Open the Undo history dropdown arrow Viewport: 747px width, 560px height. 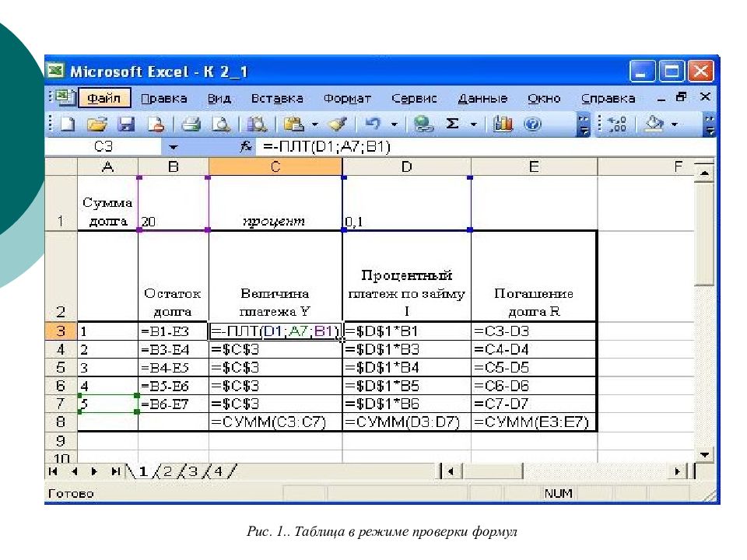click(x=394, y=124)
